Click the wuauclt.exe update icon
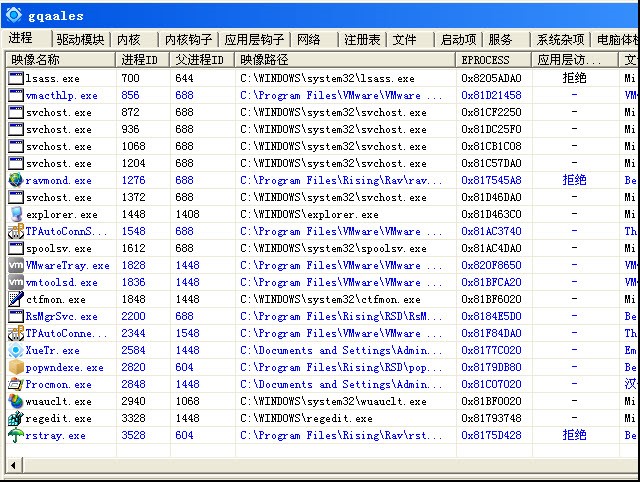This screenshot has width=640, height=482. pyautogui.click(x=16, y=401)
